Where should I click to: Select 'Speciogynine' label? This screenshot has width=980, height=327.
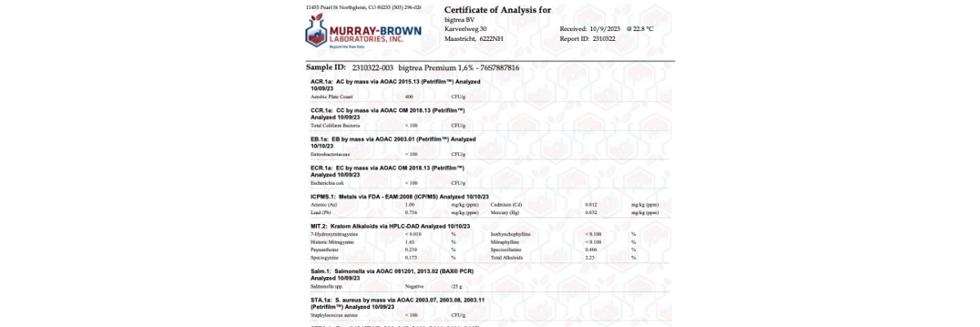325,258
